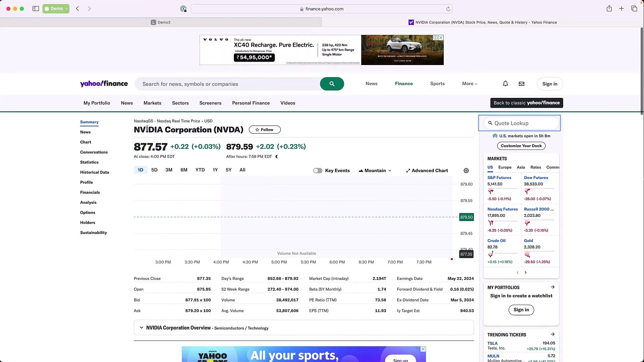This screenshot has height=362, width=644.
Task: Click Safari share icon
Action: point(609,9)
